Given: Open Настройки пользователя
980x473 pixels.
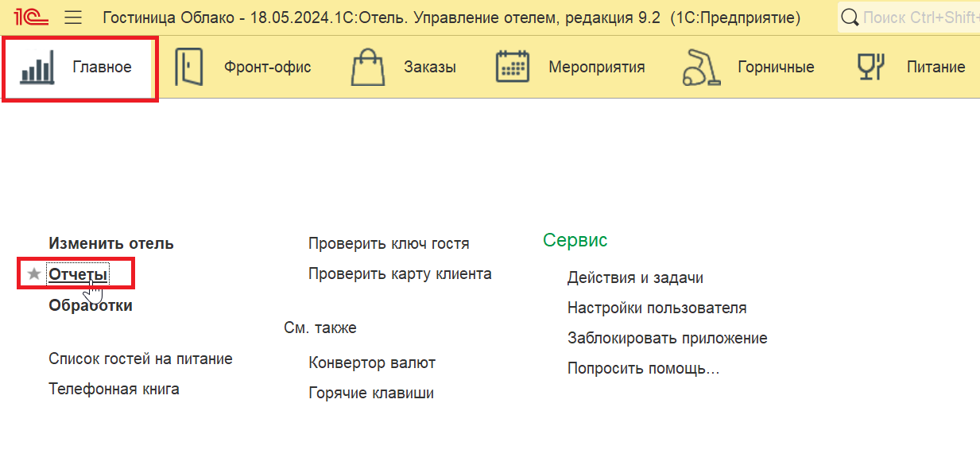Looking at the screenshot, I should tap(657, 308).
